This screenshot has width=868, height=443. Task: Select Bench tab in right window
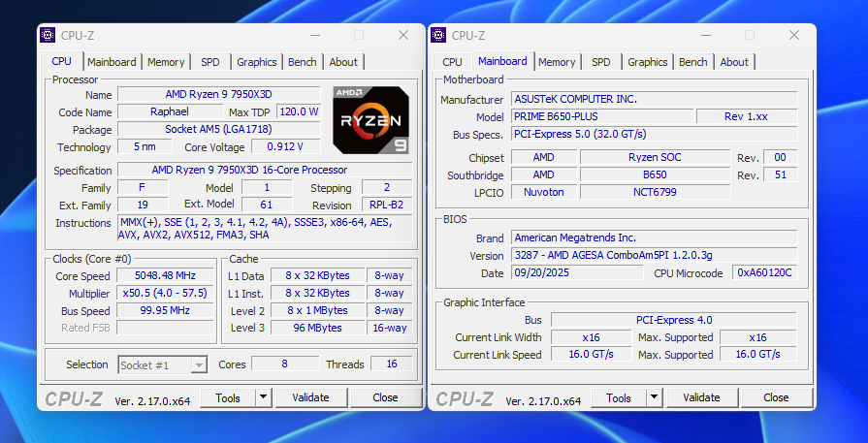click(x=693, y=62)
